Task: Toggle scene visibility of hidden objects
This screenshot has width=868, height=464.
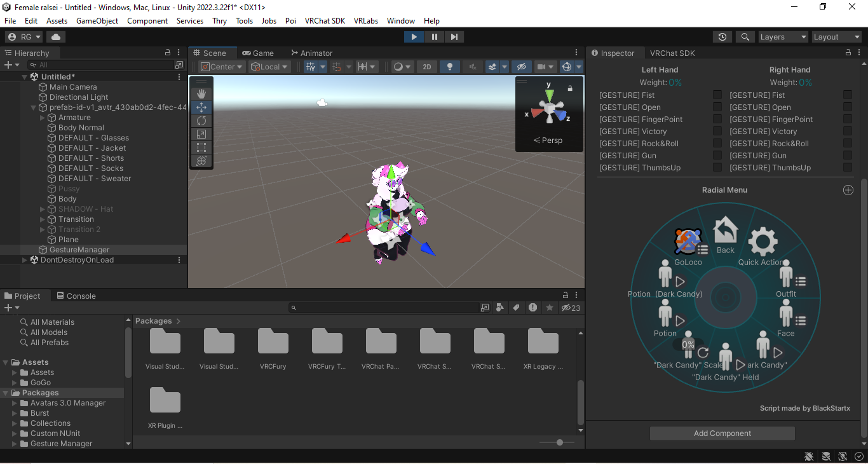Action: [x=522, y=67]
